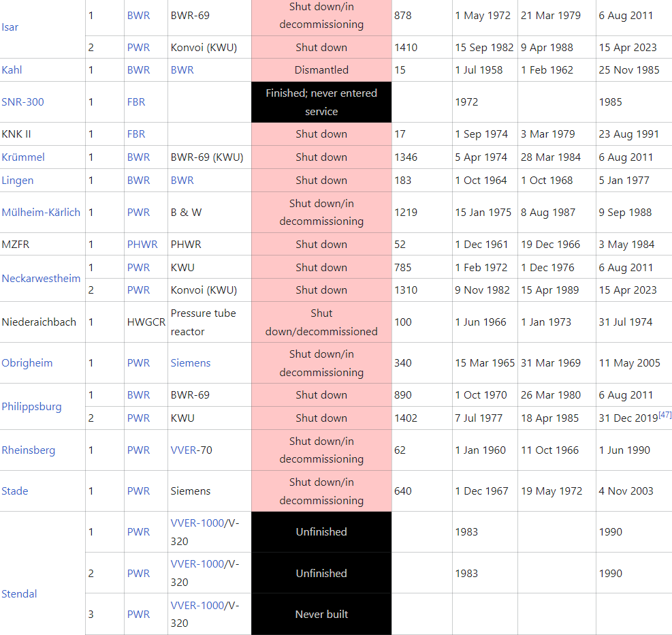Open the Neckarwestheim link

41,278
